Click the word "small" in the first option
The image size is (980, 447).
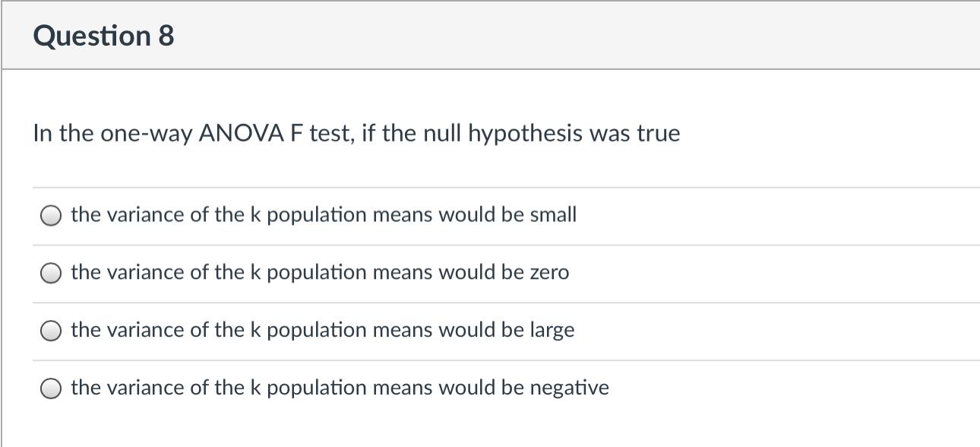coord(553,215)
